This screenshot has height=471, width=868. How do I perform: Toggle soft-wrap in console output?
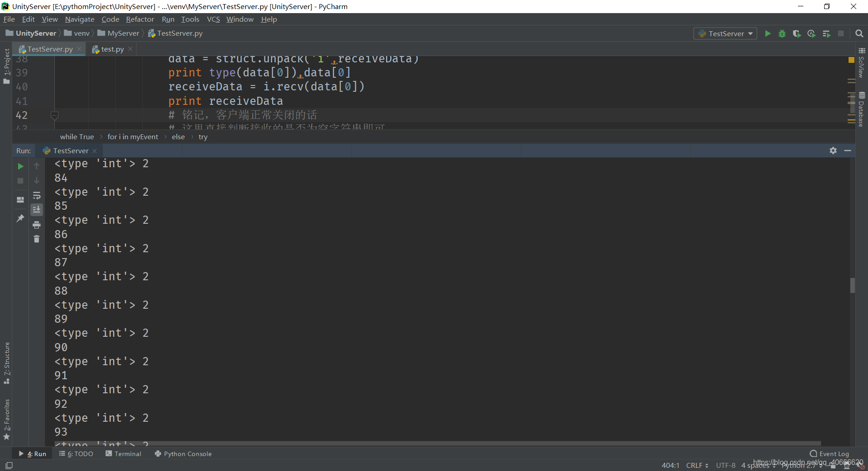(x=37, y=196)
